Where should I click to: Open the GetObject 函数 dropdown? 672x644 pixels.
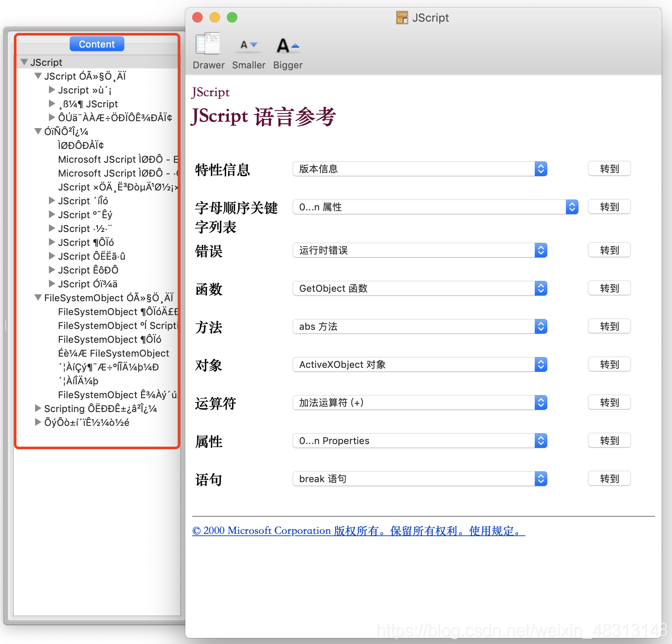pyautogui.click(x=420, y=288)
